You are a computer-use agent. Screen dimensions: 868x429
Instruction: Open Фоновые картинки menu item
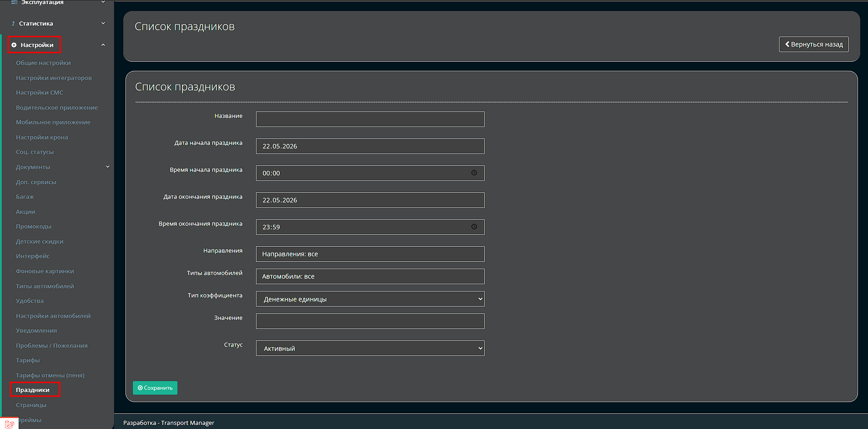pos(45,271)
